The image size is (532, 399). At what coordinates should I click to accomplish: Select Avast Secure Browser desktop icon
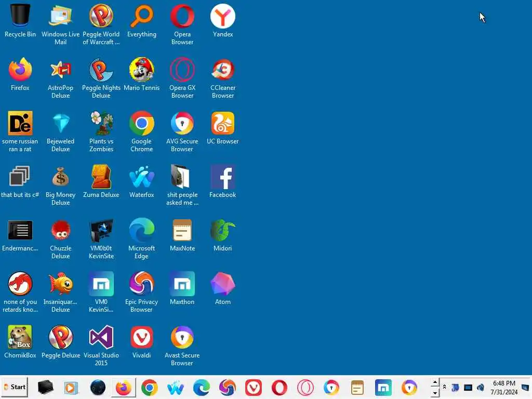(182, 345)
